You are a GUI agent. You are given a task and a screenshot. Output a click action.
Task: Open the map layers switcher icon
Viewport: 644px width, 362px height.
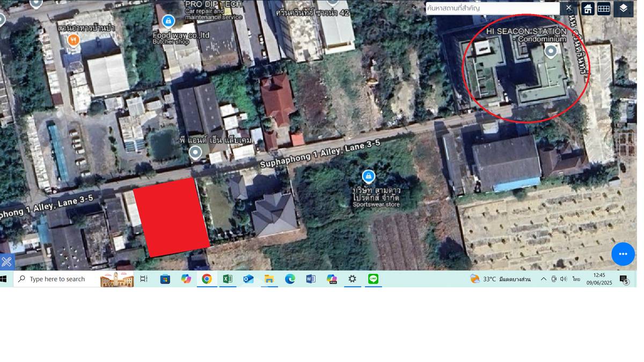(622, 9)
